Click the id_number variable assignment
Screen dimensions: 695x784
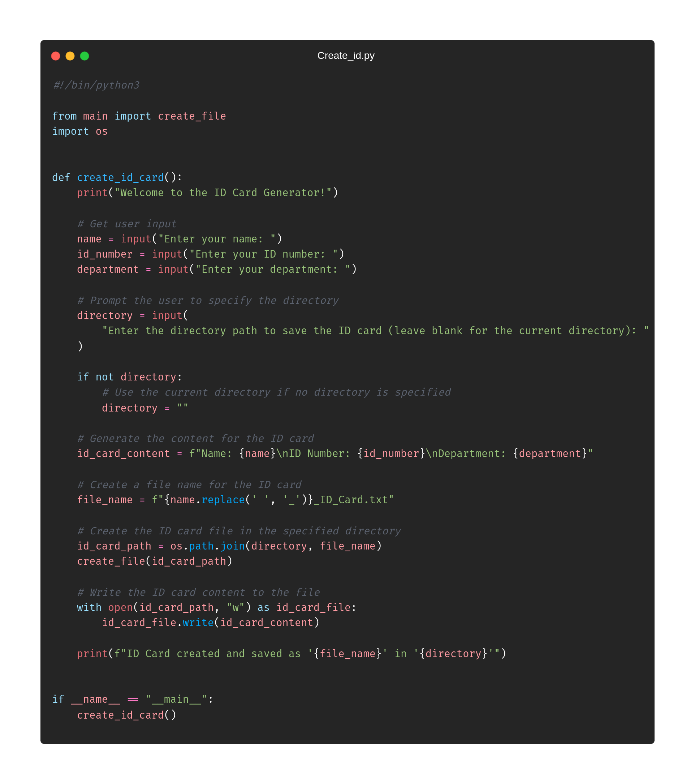(x=105, y=254)
